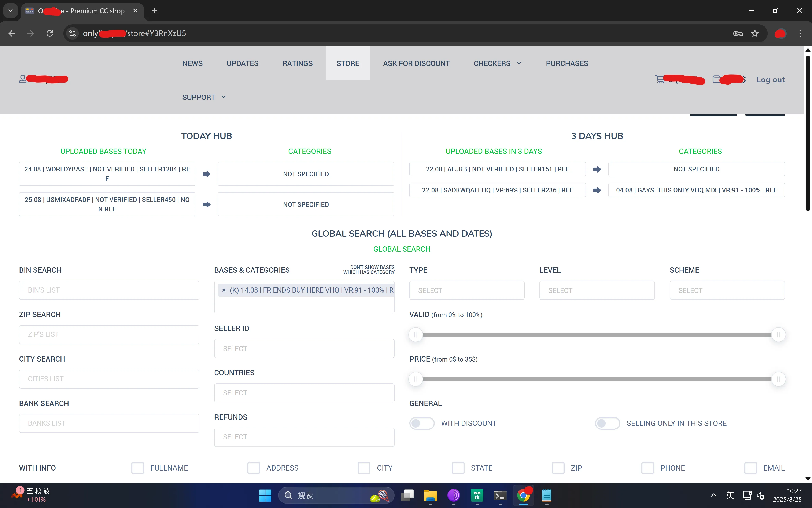Screen dimensions: 812x508
Task: Check the STATE checkbox
Action: coord(458,468)
